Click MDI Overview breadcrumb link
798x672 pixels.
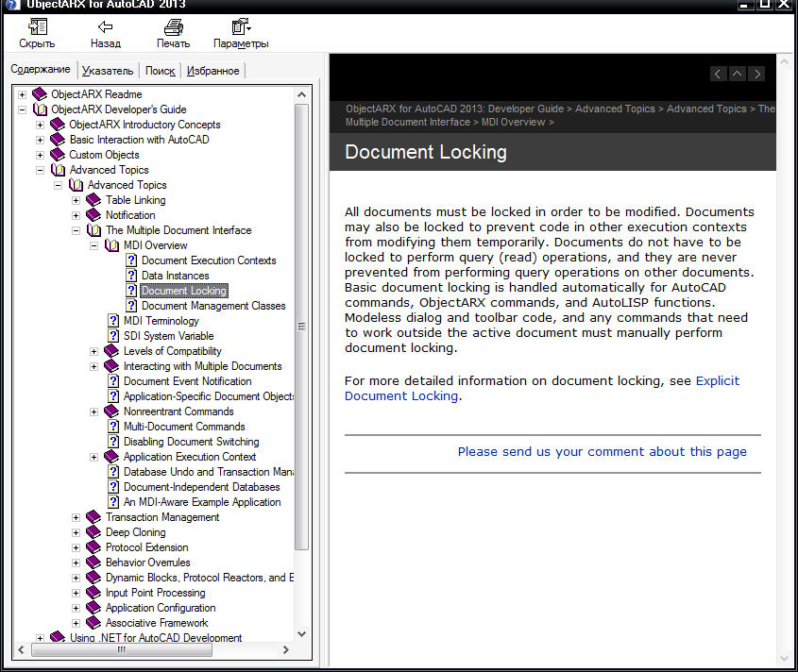coord(513,122)
